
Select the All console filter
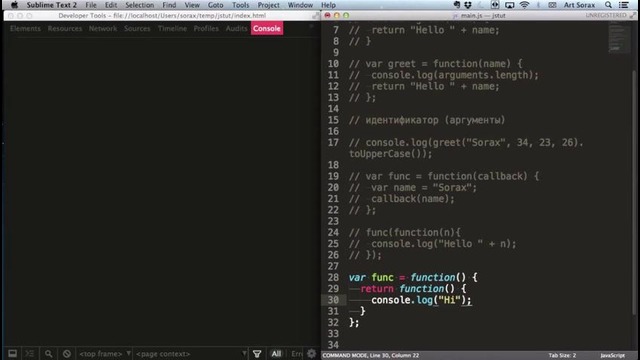276,353
